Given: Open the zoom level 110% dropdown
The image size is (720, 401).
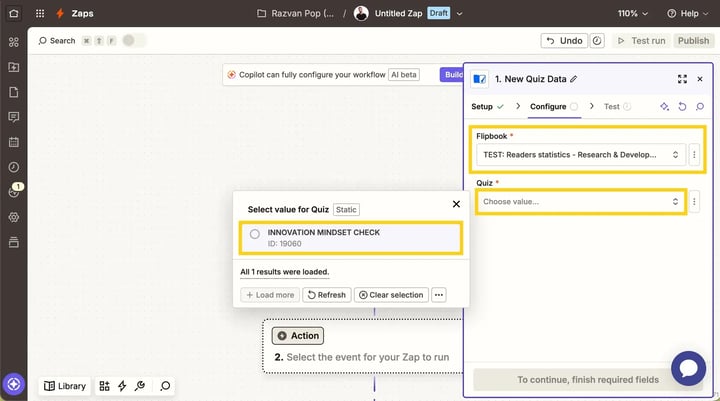Looking at the screenshot, I should [633, 13].
